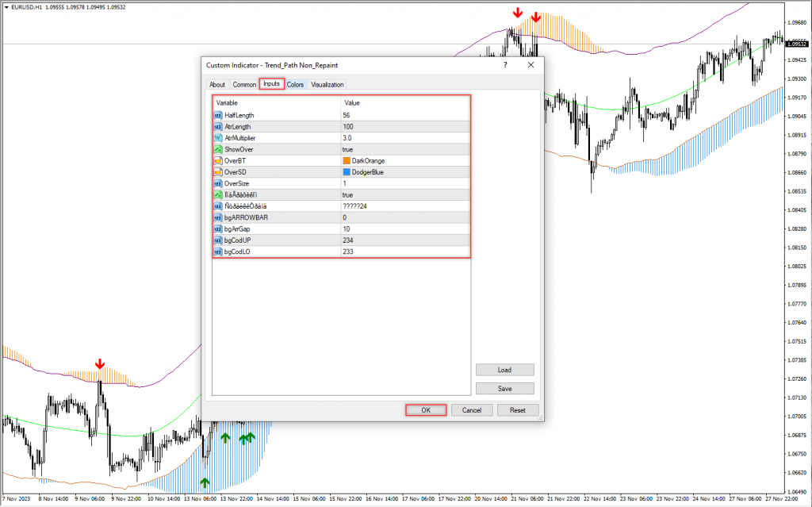Open the Colors tab
Screen dimensions: 812x507
[295, 84]
